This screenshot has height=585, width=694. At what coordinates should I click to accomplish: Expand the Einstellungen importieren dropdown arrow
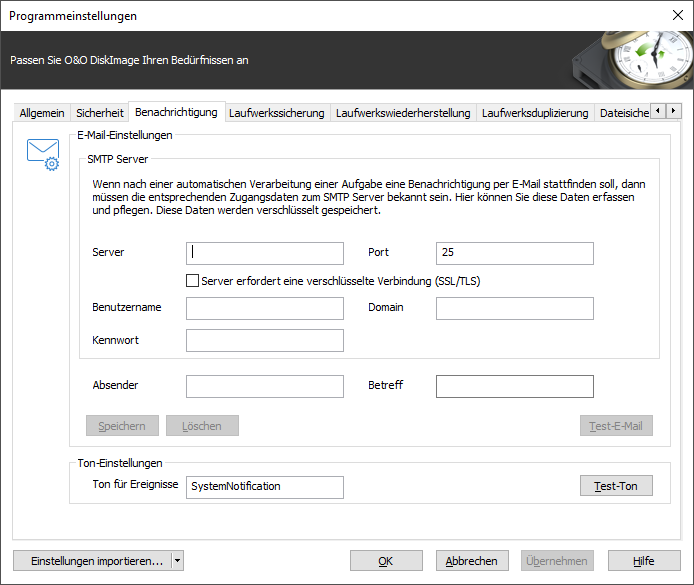coord(177,561)
